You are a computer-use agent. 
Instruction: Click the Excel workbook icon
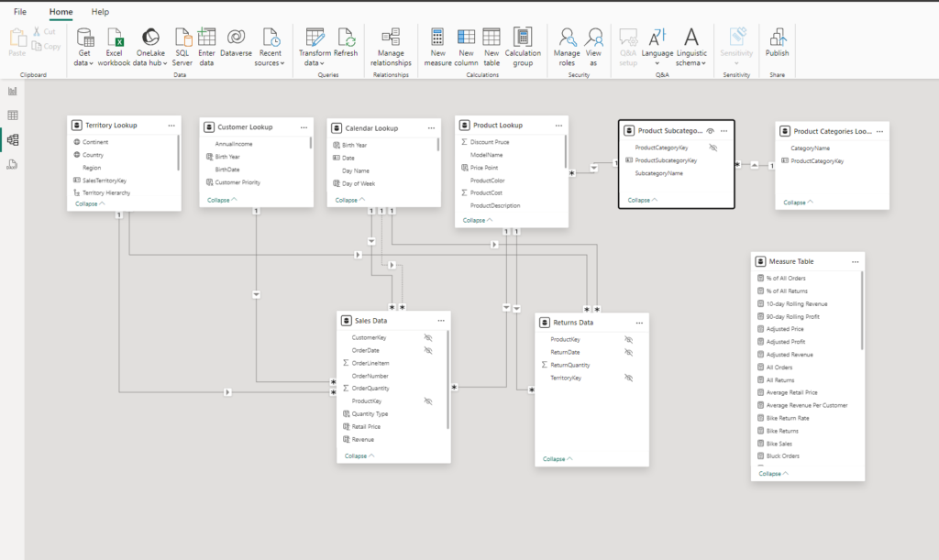[115, 38]
